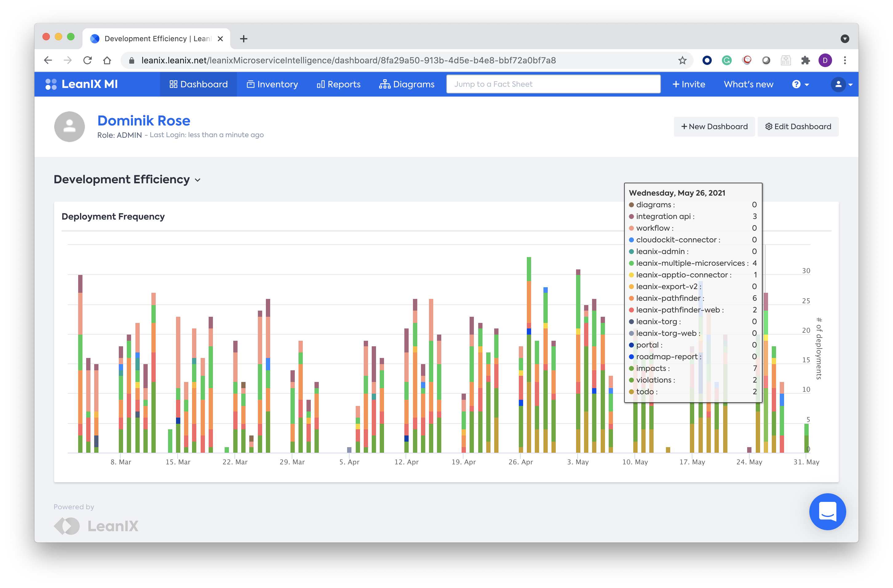Viewport: 893px width, 588px height.
Task: Click the New Dashboard button
Action: 714,127
